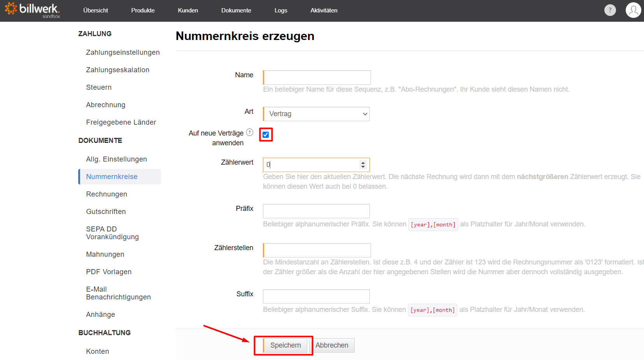
Task: Uncheck Auf neue Verträge anwenden checkbox
Action: [x=266, y=135]
